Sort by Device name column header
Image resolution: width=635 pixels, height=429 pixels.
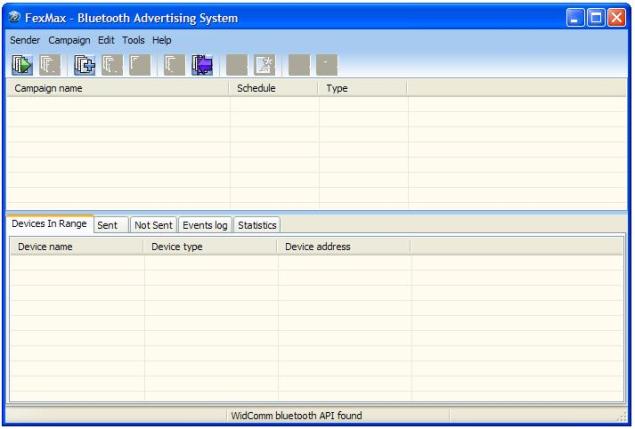pyautogui.click(x=77, y=247)
